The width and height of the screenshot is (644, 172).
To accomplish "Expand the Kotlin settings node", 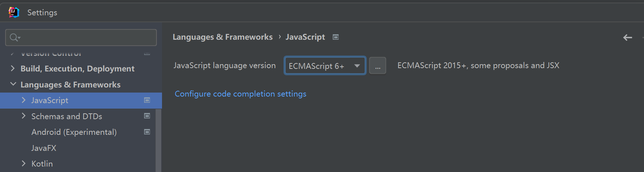I will pos(24,164).
